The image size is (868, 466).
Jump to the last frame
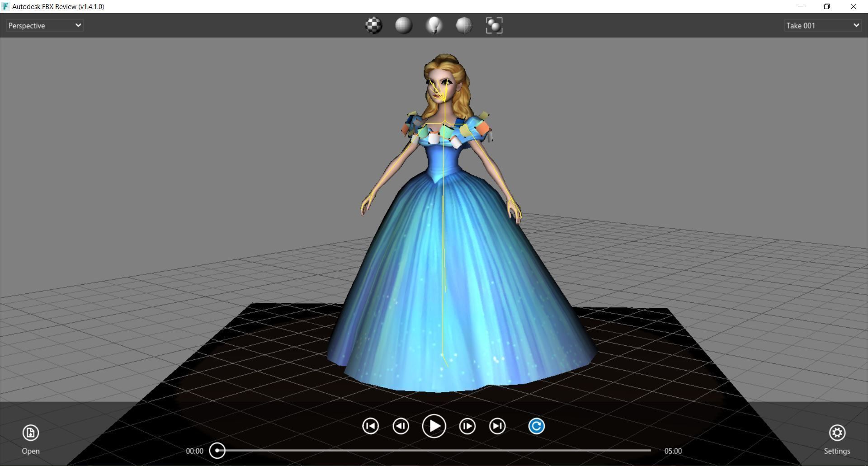[497, 426]
